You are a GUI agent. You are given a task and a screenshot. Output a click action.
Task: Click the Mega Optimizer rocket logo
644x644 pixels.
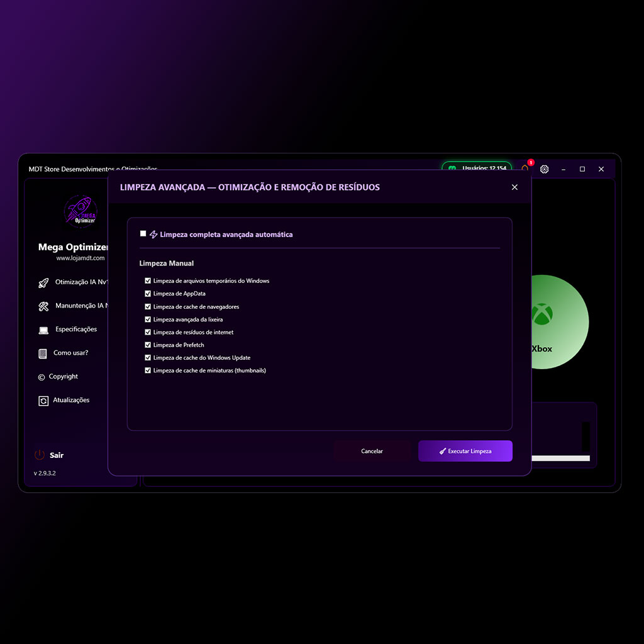[80, 211]
